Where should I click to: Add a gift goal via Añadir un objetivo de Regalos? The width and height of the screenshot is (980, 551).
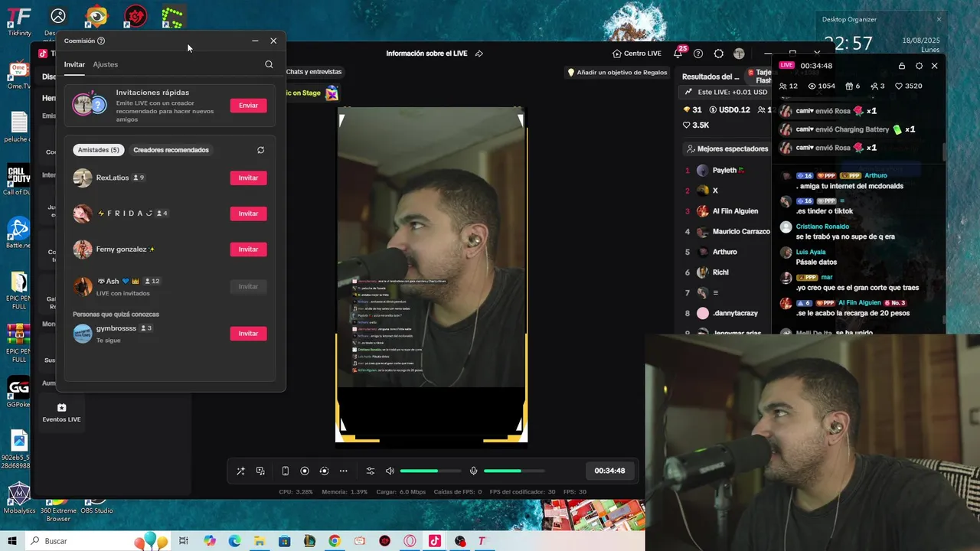click(x=617, y=72)
